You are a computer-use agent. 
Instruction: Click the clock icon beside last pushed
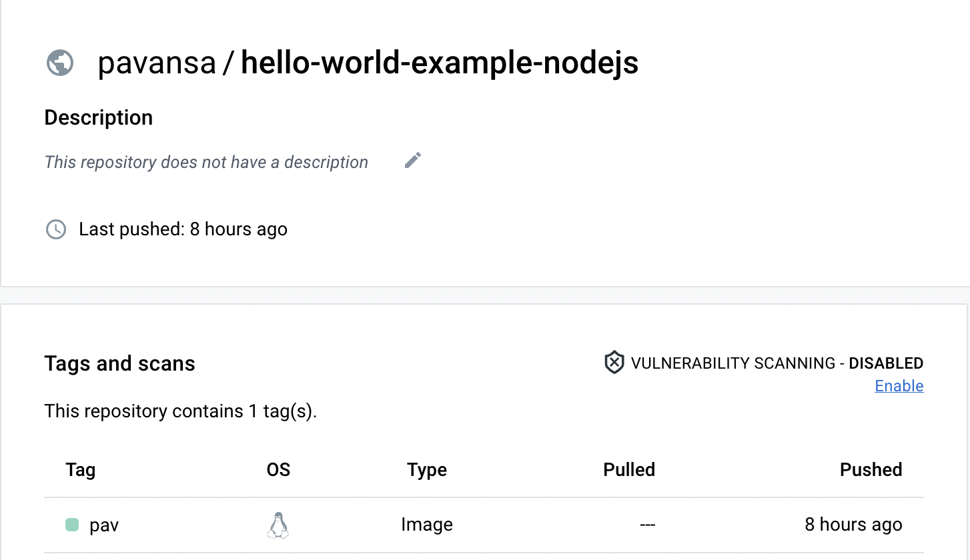pyautogui.click(x=56, y=229)
